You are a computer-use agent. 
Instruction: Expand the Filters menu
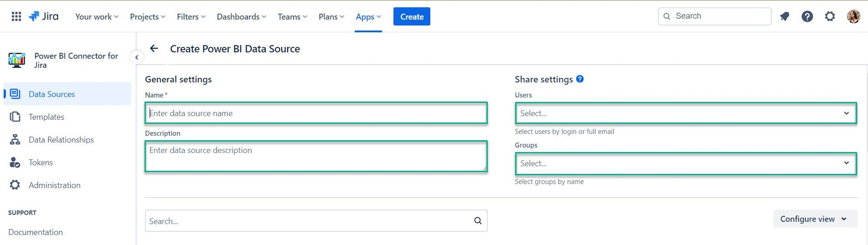coord(191,16)
